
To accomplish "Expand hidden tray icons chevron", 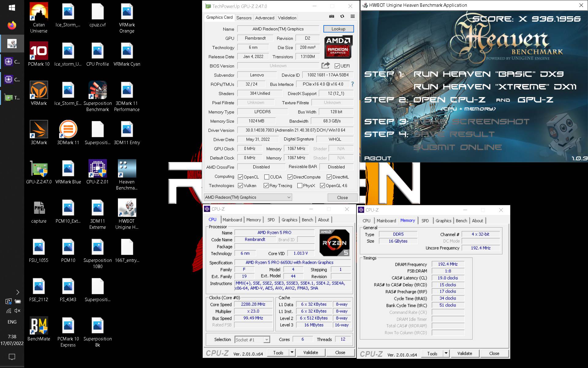I will coord(17,292).
